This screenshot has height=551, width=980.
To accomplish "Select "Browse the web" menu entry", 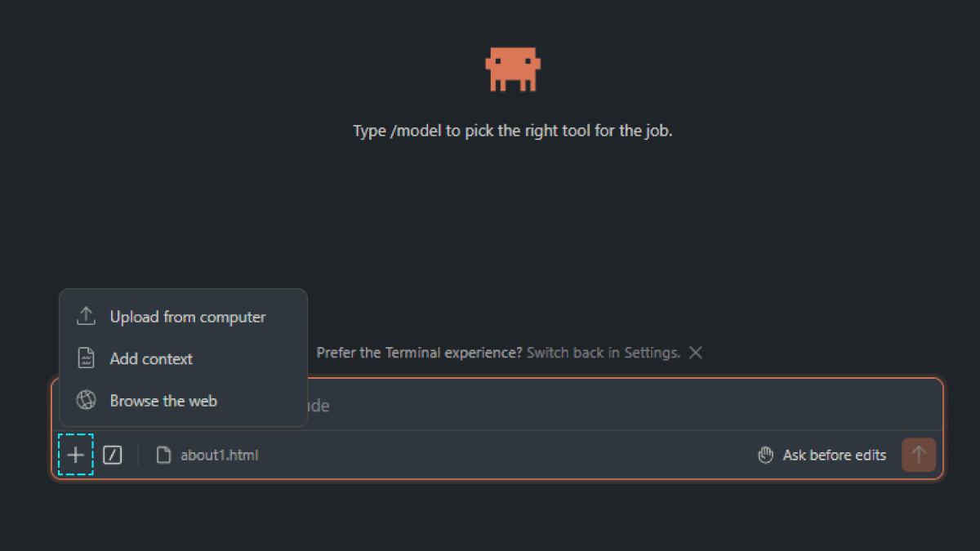I will pyautogui.click(x=163, y=401).
